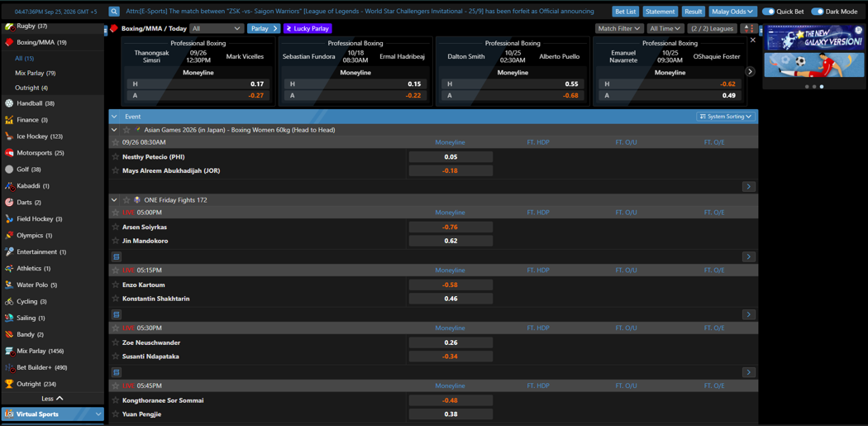Select the Sailing boat icon
The width and height of the screenshot is (868, 426).
9,318
